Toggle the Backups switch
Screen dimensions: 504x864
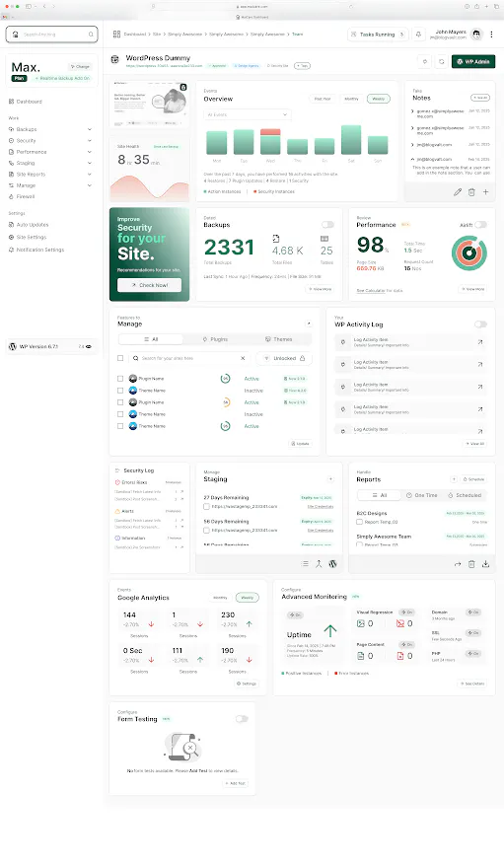[327, 224]
